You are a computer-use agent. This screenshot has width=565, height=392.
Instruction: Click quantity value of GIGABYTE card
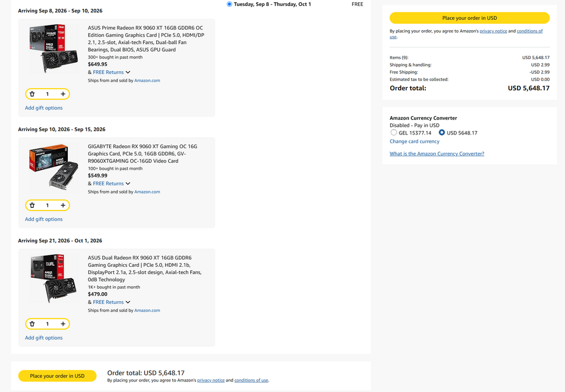click(47, 205)
